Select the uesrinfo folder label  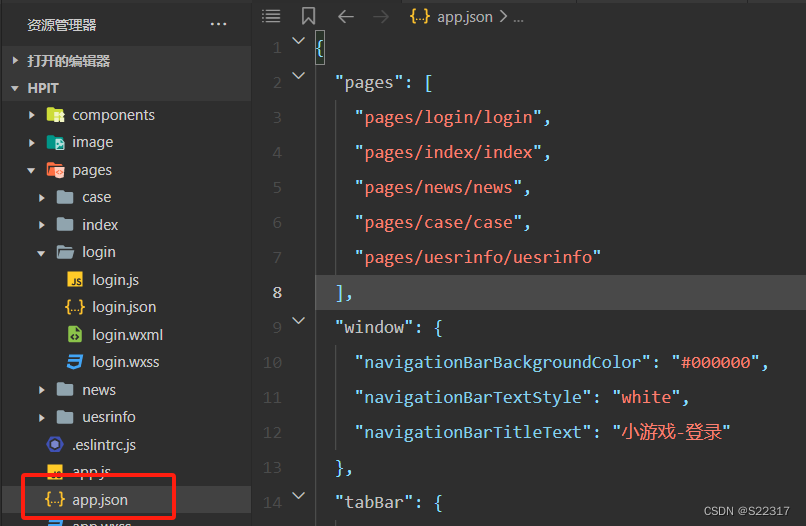coord(109,417)
